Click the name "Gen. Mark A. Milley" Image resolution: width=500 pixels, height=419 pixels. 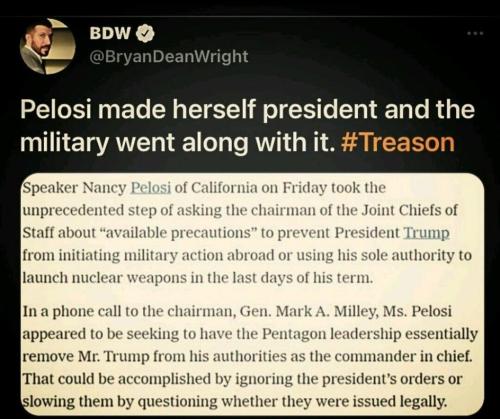click(310, 312)
